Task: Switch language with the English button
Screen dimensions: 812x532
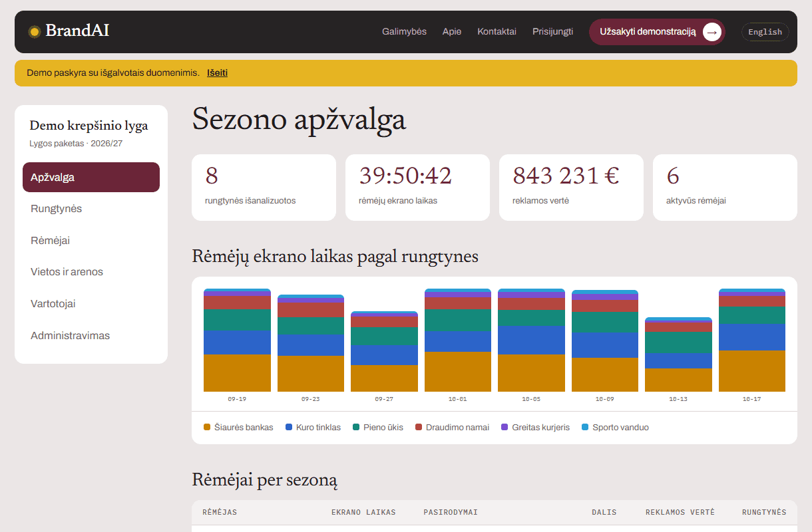Action: point(765,32)
